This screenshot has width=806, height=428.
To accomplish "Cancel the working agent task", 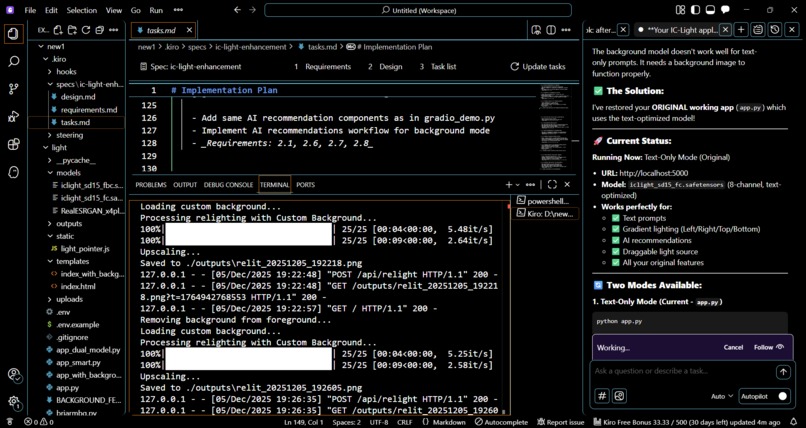I will tap(733, 347).
